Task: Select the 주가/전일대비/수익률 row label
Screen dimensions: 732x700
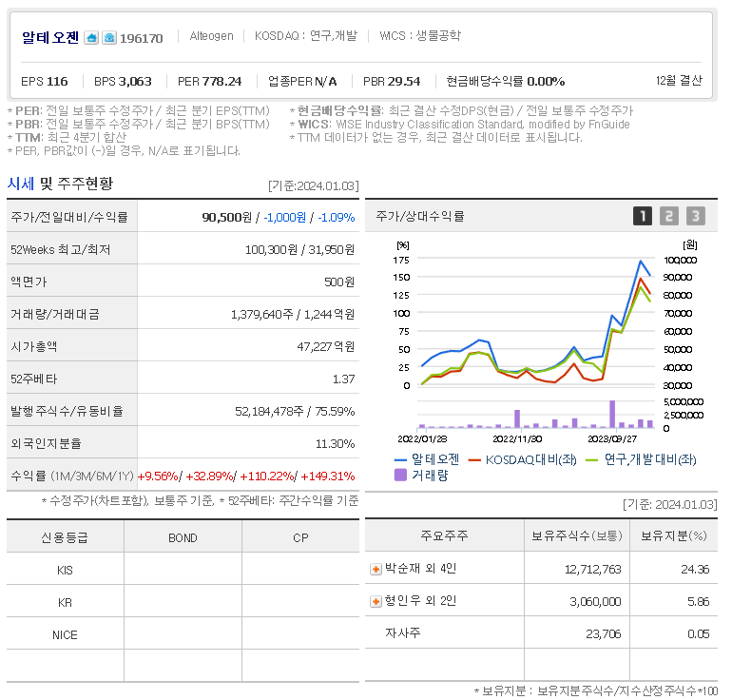Action: (69, 217)
